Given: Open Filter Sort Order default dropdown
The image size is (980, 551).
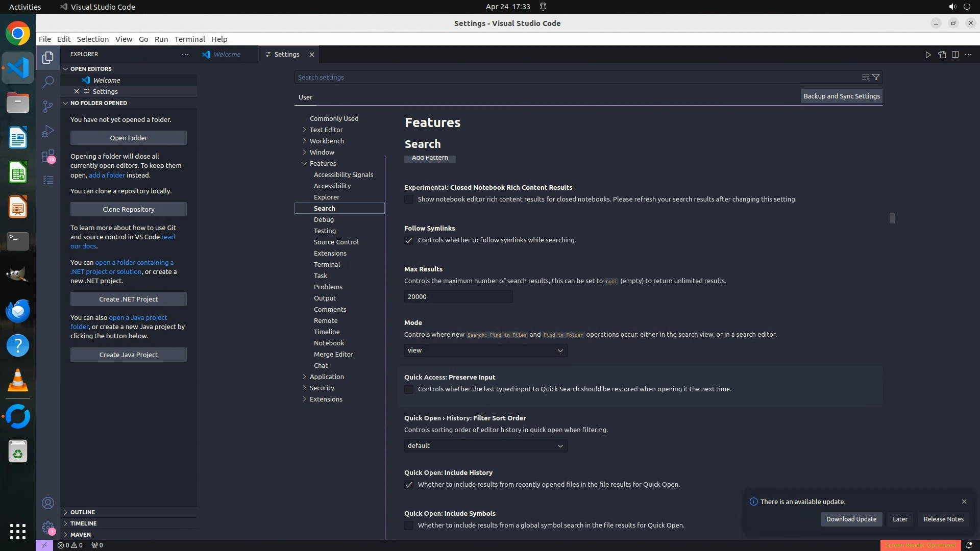Looking at the screenshot, I should pyautogui.click(x=485, y=446).
